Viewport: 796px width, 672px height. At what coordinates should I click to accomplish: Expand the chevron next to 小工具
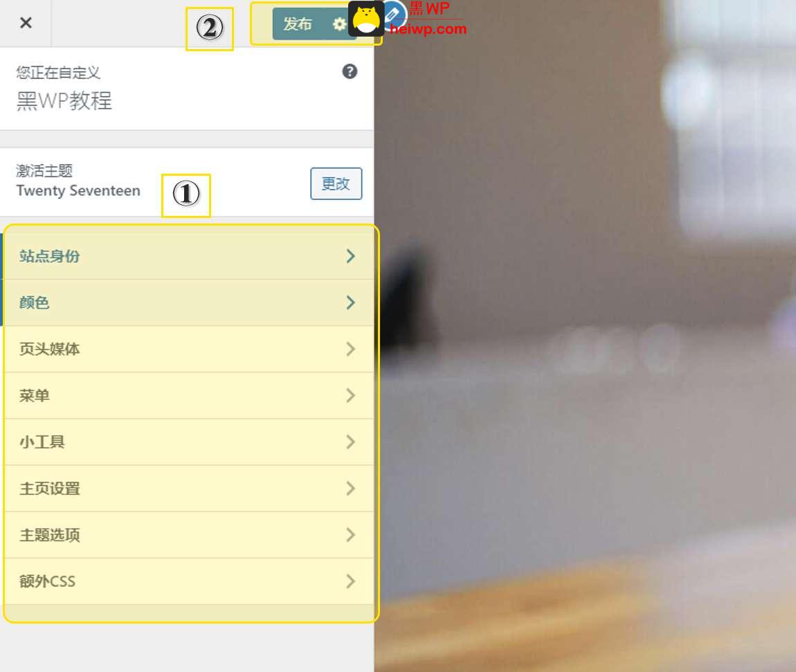coord(350,442)
